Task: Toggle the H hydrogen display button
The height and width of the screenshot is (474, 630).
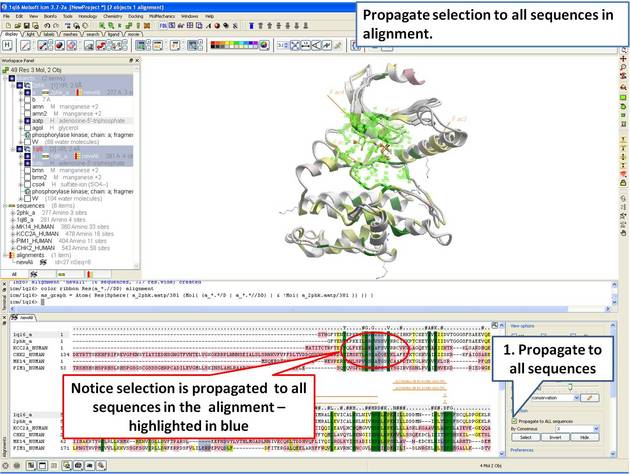Action: pos(8,45)
